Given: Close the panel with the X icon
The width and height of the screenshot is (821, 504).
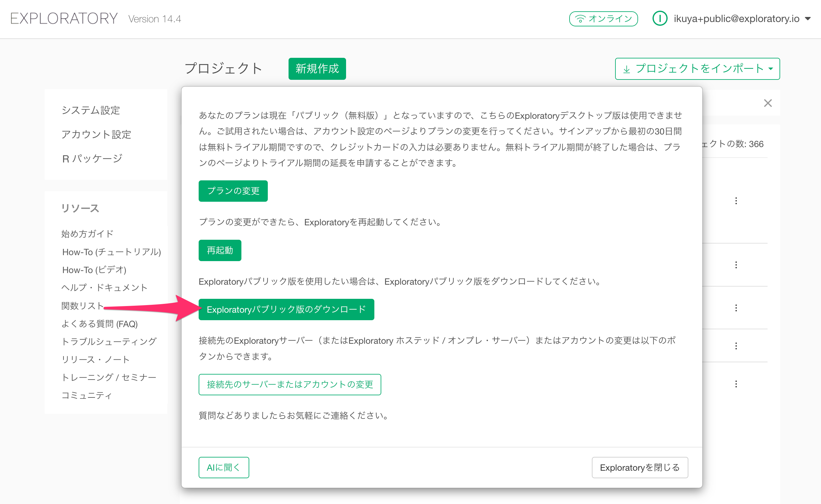Looking at the screenshot, I should (768, 103).
